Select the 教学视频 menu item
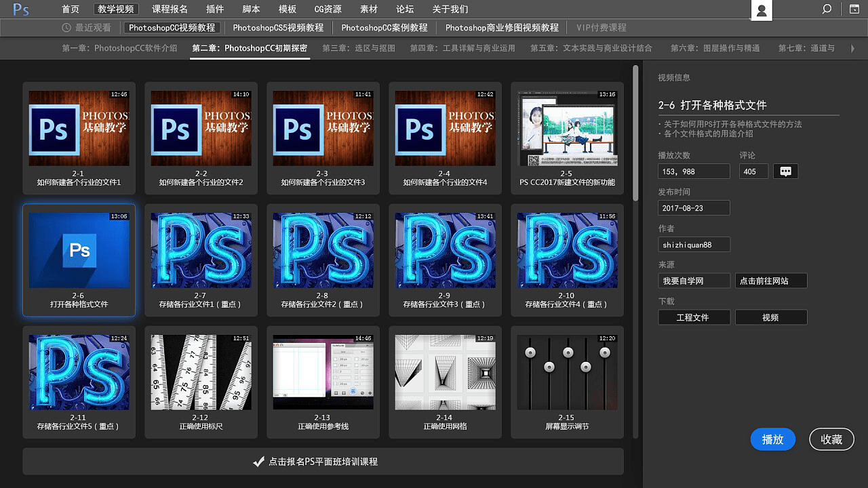The image size is (868, 488). [x=115, y=9]
